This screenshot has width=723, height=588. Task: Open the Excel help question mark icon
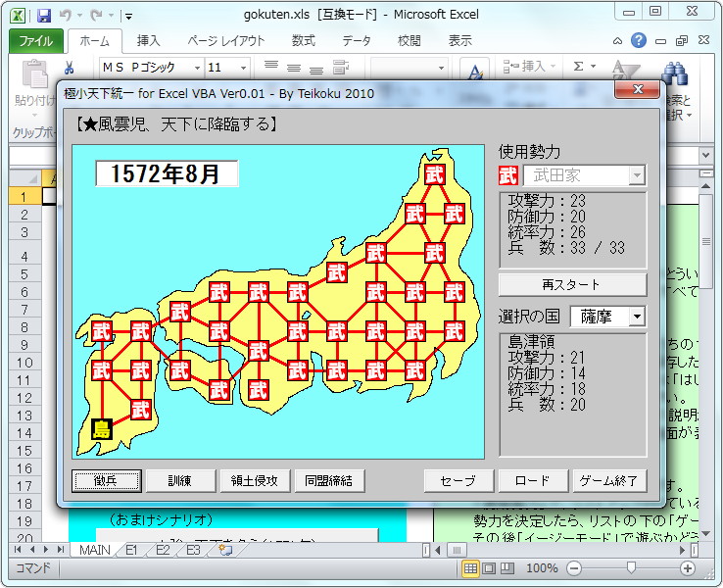(639, 40)
